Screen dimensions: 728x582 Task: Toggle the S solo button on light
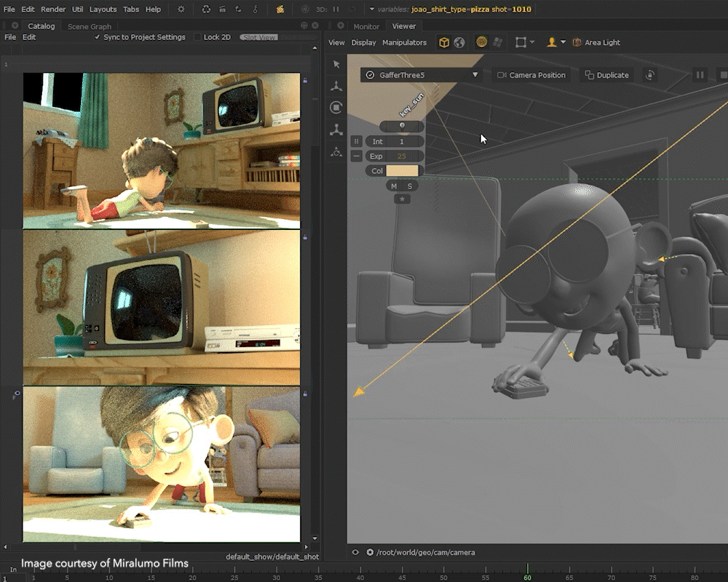pos(409,186)
